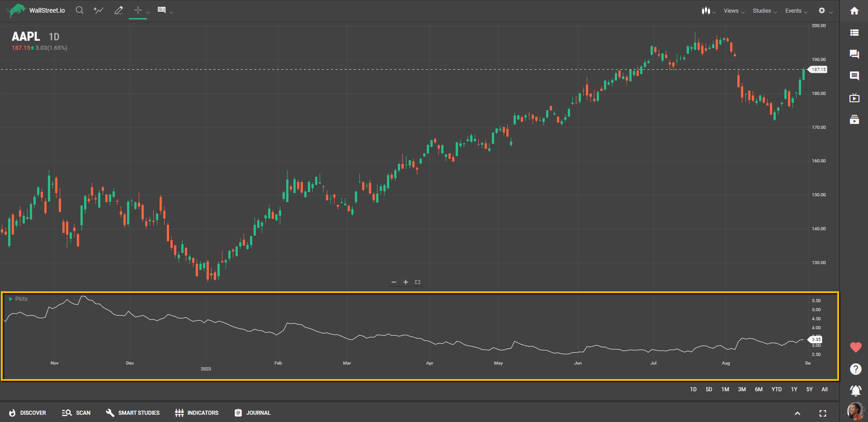Click the AAPL ticker symbol
The width and height of the screenshot is (868, 422).
26,37
